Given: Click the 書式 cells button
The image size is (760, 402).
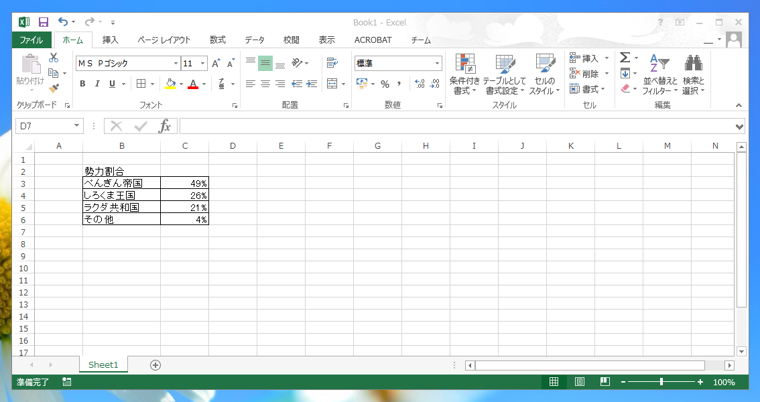Looking at the screenshot, I should (x=586, y=89).
